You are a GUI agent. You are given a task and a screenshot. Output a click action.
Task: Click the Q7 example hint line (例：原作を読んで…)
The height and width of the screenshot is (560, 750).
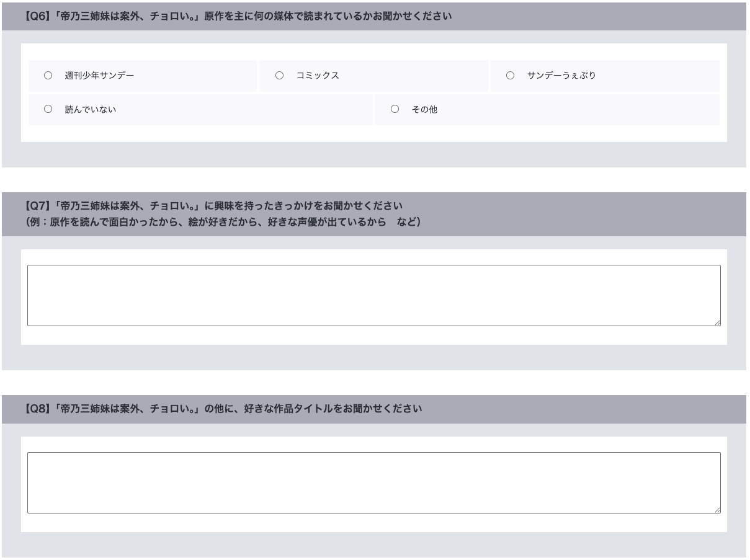coord(223,222)
